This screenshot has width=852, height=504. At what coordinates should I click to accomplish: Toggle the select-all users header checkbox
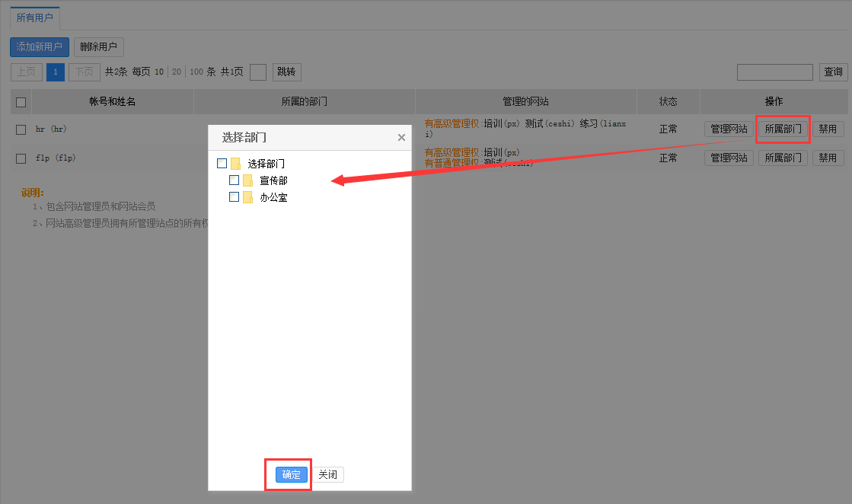point(21,102)
